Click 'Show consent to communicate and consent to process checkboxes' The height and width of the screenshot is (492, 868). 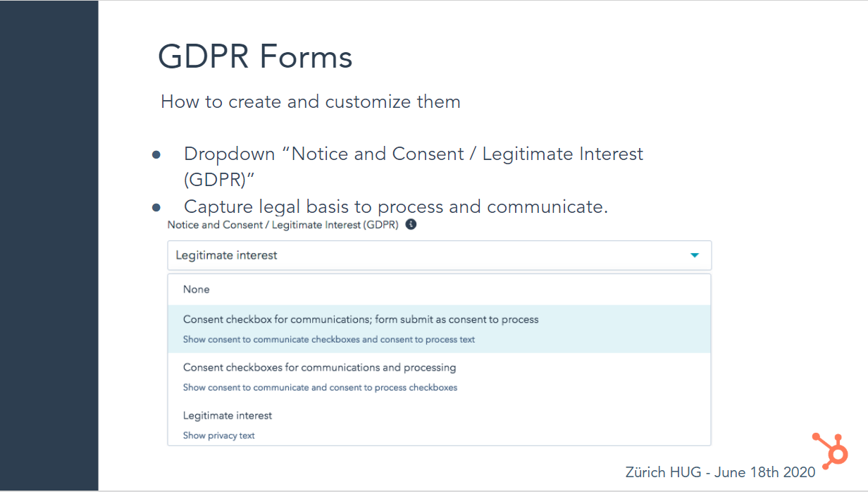[320, 388]
